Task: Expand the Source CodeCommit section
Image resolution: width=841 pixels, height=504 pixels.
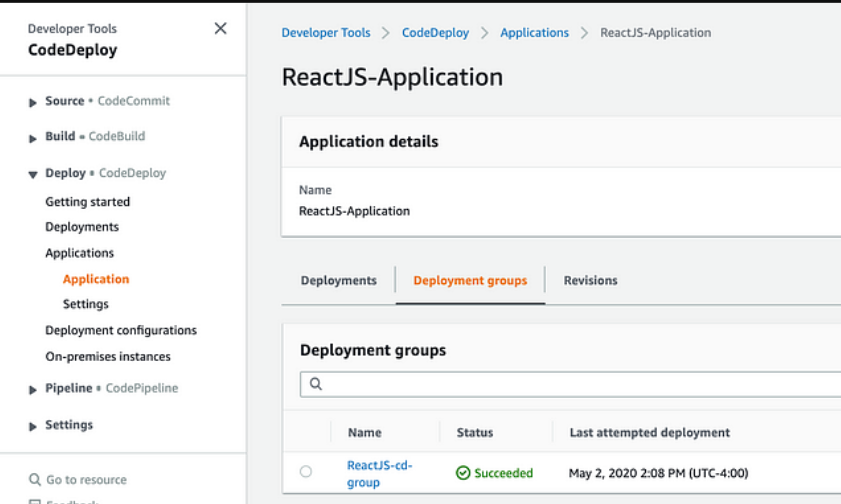Action: pyautogui.click(x=33, y=103)
